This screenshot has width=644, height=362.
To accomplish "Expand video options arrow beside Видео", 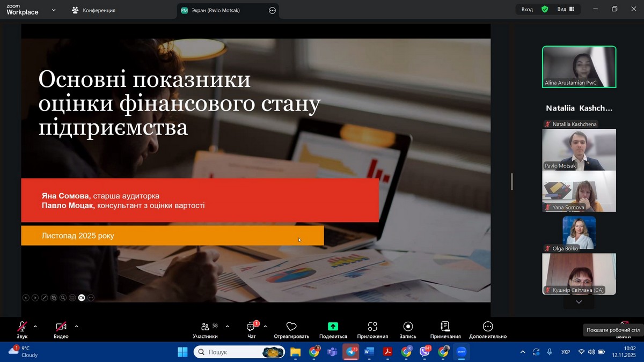I will [76, 326].
